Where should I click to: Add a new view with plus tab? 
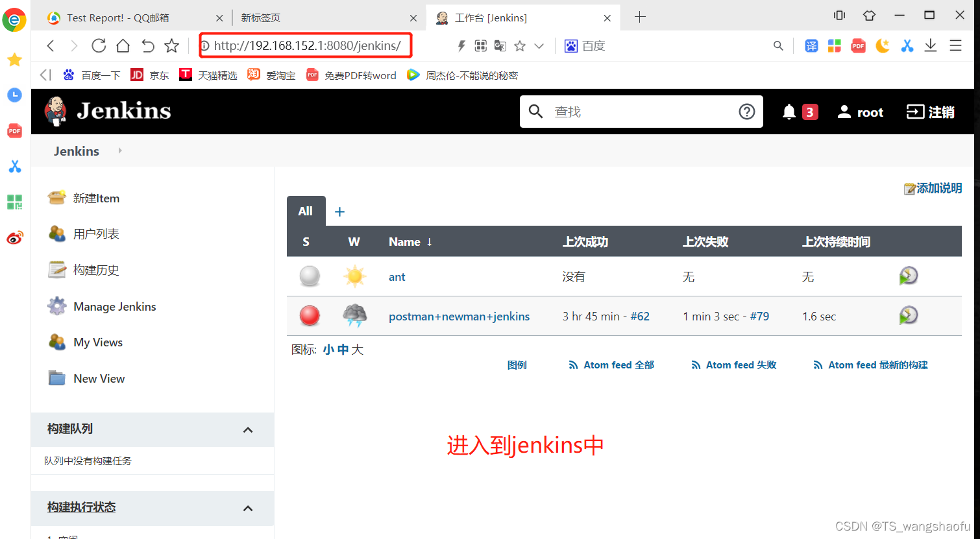point(339,211)
